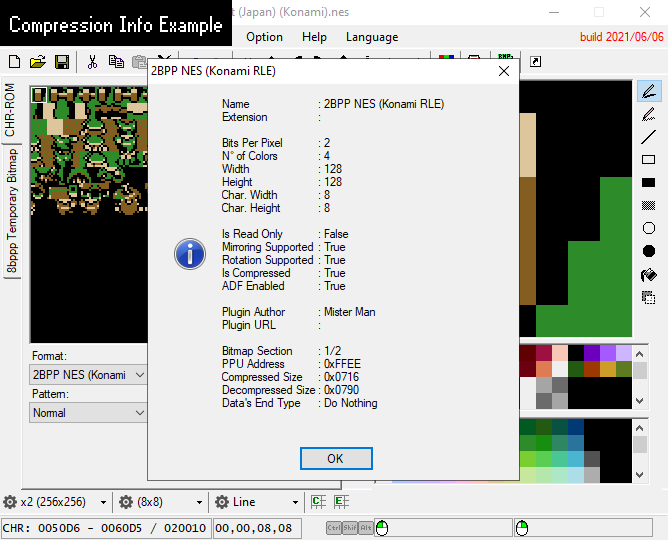Save using the floppy disk icon
This screenshot has height=540, width=668.
(62, 62)
